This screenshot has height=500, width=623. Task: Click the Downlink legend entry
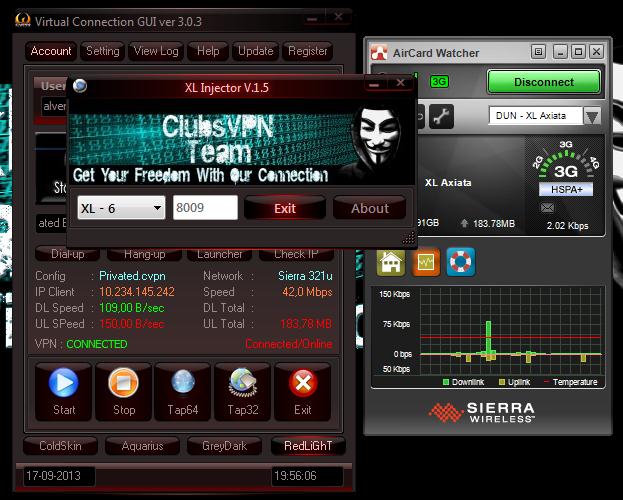(x=463, y=382)
